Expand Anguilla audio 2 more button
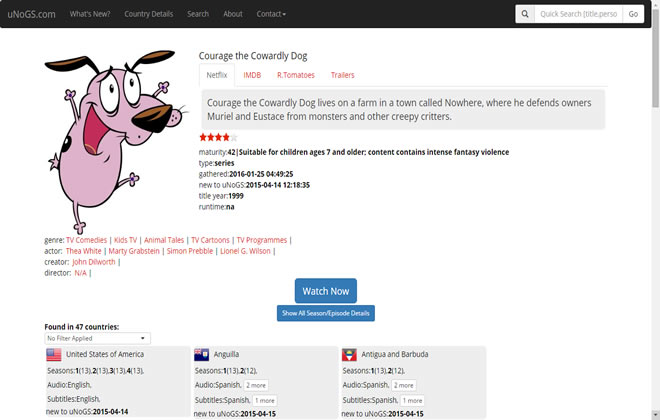Viewport: 660px width, 420px height. pos(256,385)
